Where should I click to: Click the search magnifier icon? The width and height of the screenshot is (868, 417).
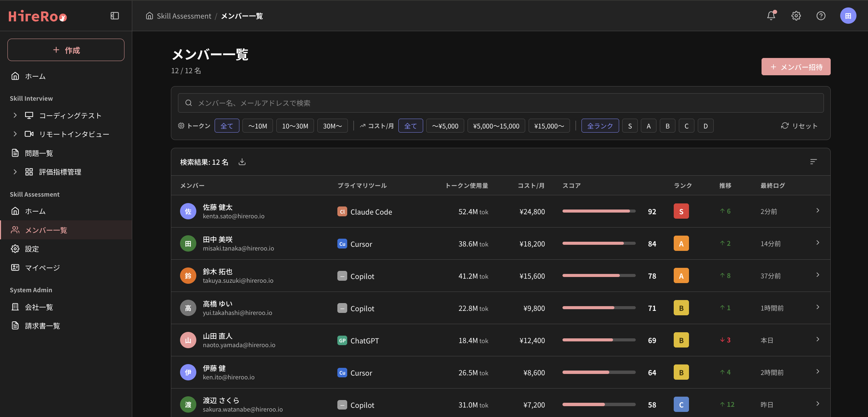tap(189, 103)
